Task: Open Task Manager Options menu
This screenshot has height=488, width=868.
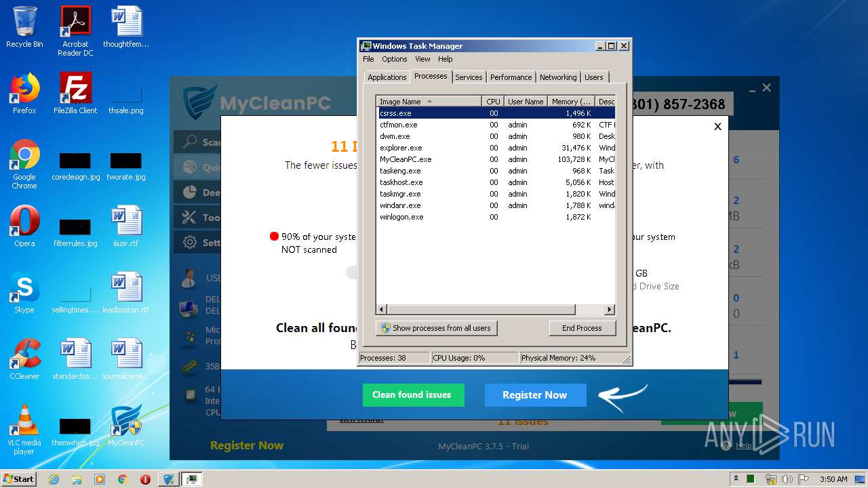Action: coord(395,59)
